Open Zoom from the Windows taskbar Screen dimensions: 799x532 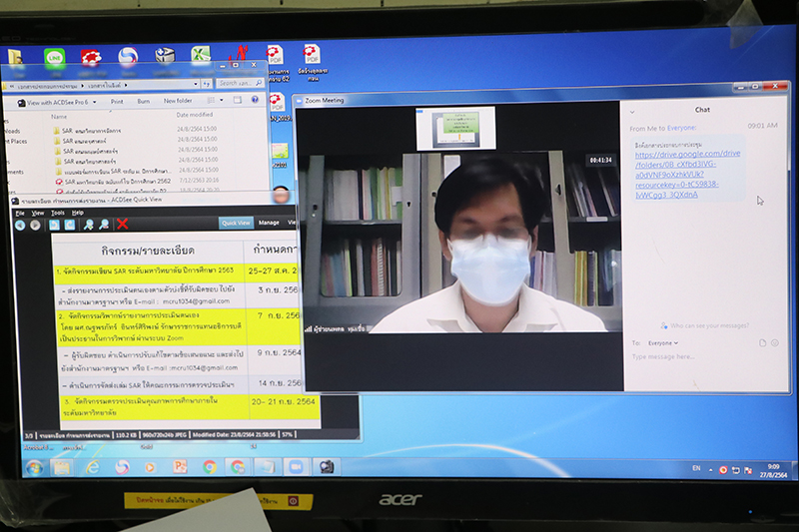pyautogui.click(x=297, y=466)
